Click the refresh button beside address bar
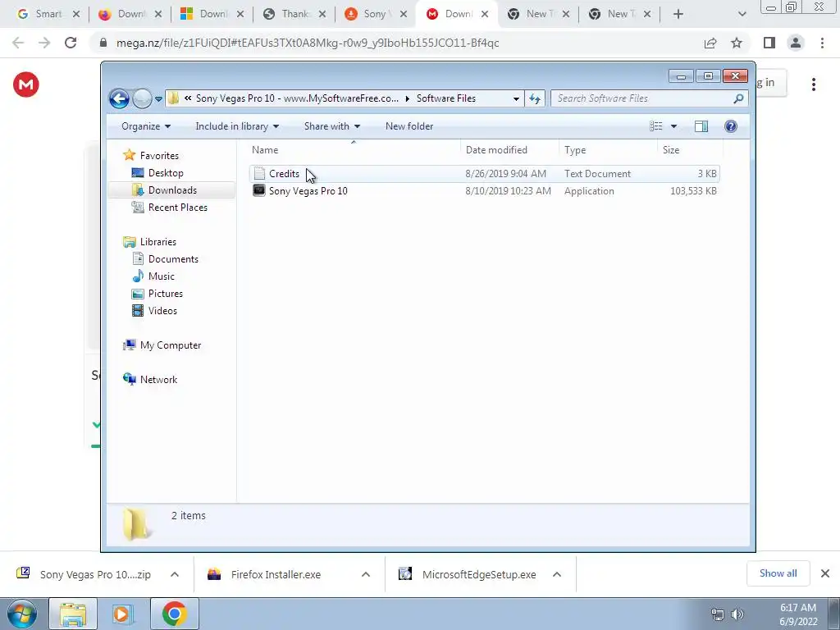840x630 pixels. (x=535, y=98)
